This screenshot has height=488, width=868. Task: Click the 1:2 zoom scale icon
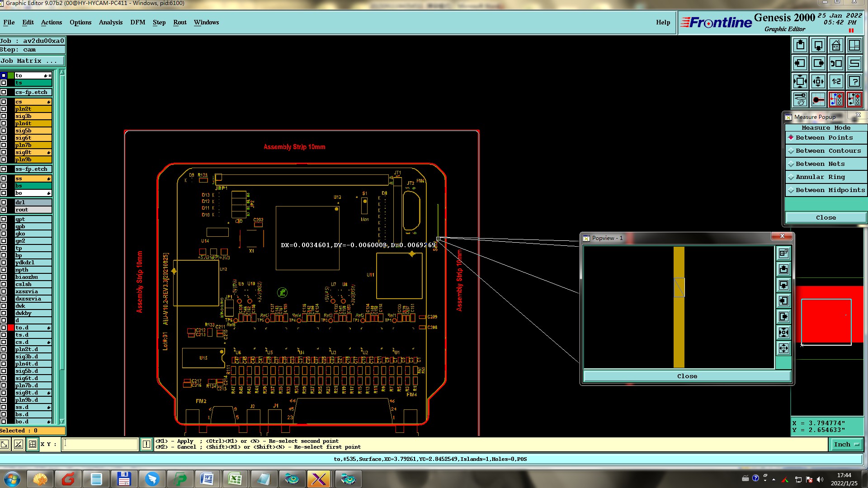click(x=836, y=81)
